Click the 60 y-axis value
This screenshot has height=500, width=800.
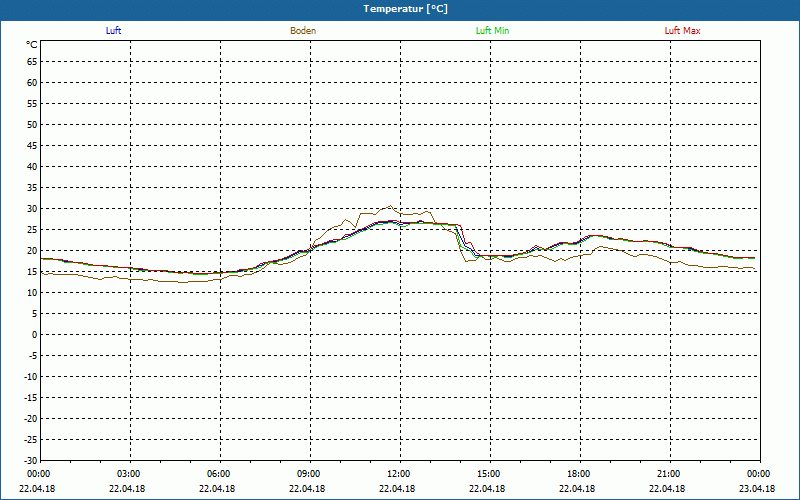point(32,83)
